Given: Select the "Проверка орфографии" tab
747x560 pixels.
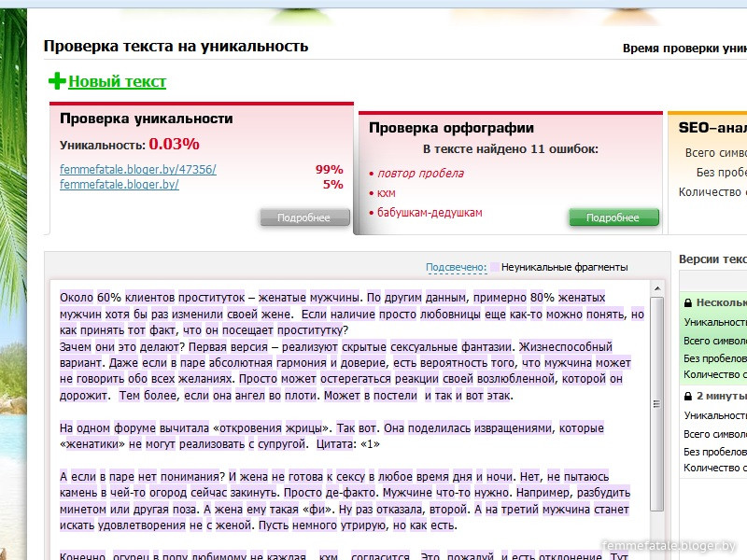Looking at the screenshot, I should (x=451, y=128).
